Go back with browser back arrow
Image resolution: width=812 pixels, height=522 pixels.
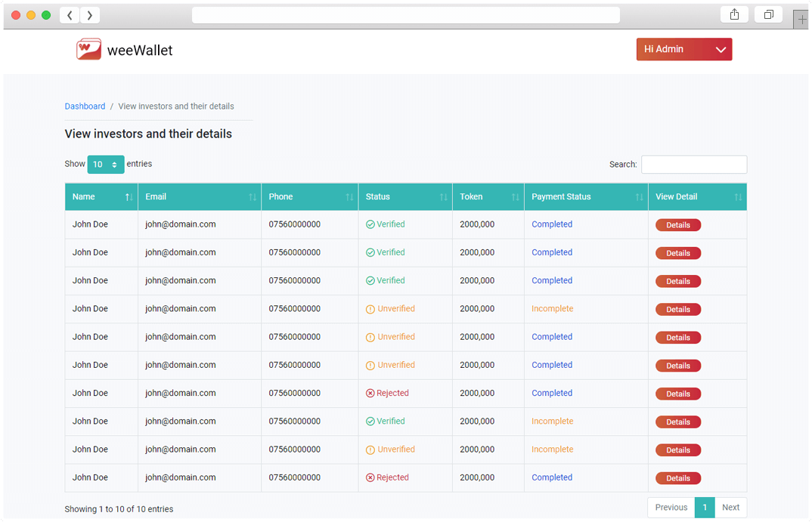70,15
